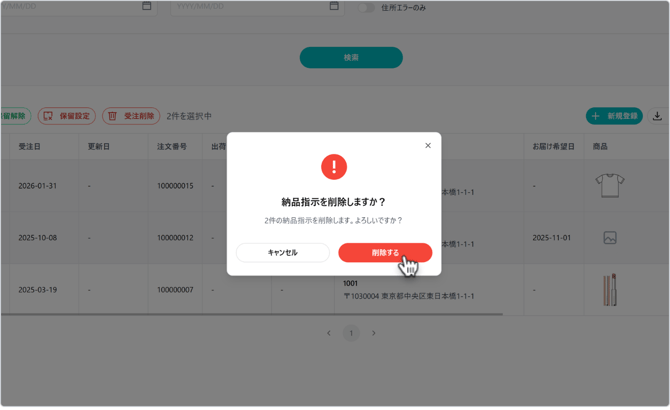670x410 pixels.
Task: Click the red exclamation warning icon
Action: pyautogui.click(x=334, y=167)
